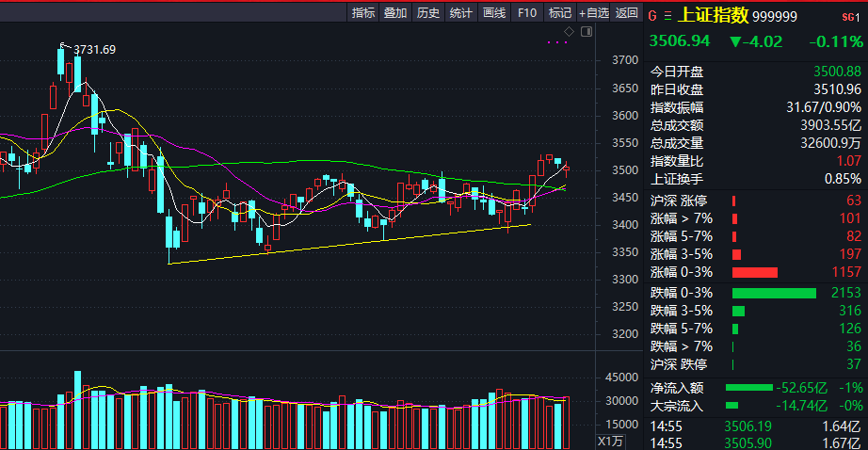Click the X1万 volume unit label
The width and height of the screenshot is (868, 450).
[611, 441]
